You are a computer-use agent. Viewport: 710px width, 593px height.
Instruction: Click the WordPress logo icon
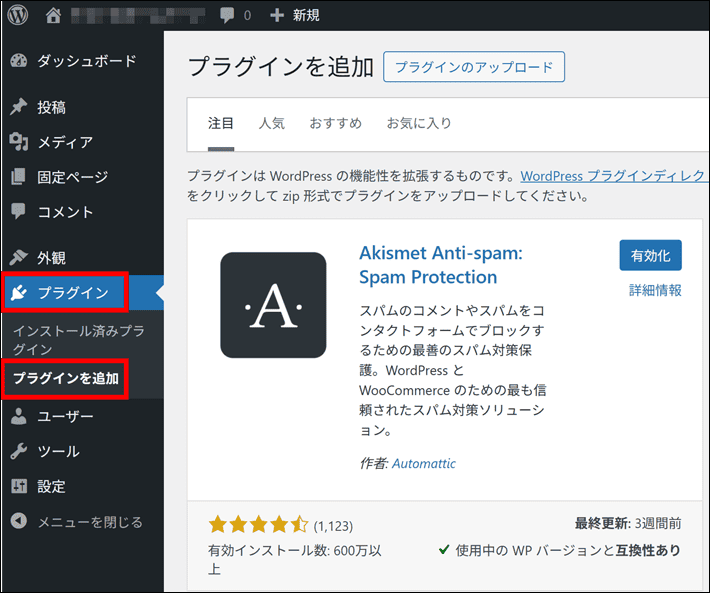[19, 15]
